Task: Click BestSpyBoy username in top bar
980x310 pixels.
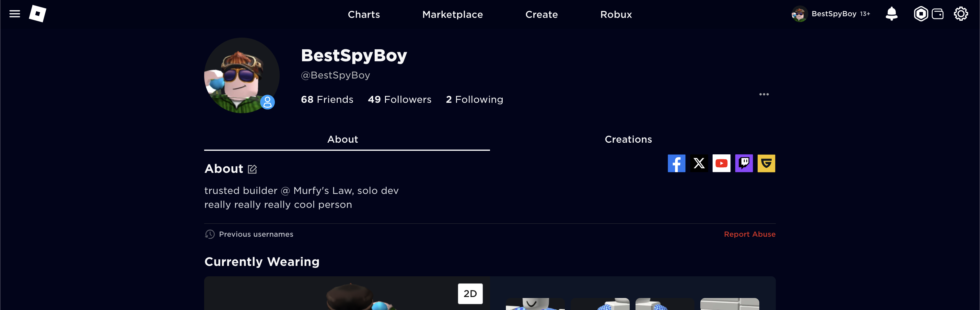Action: [x=834, y=14]
